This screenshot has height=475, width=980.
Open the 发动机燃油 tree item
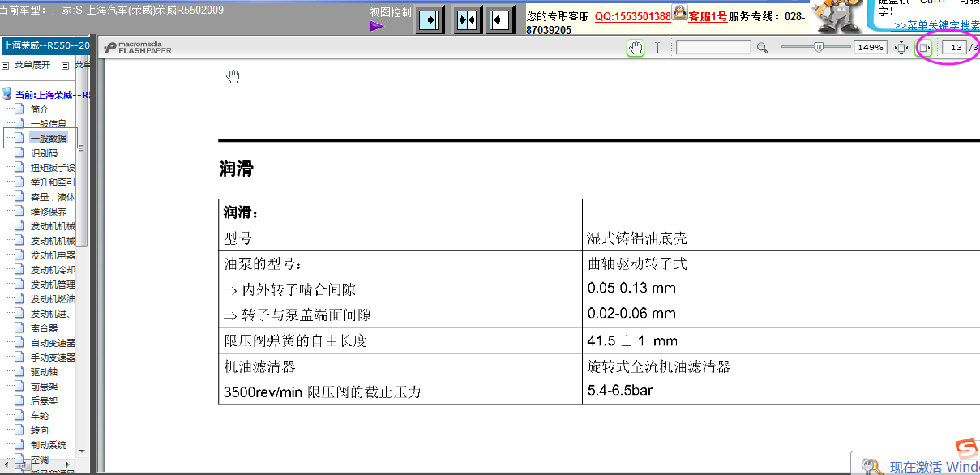(x=53, y=299)
